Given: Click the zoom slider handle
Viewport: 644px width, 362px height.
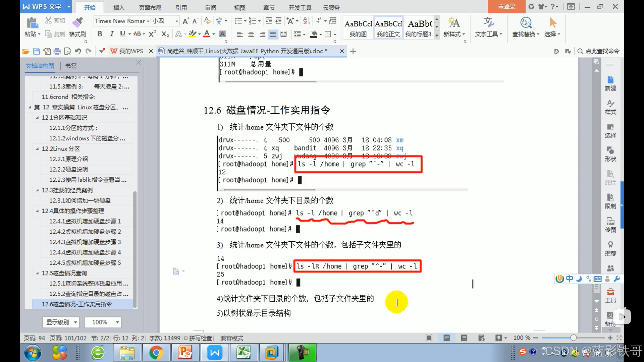Looking at the screenshot, I should pos(573,338).
